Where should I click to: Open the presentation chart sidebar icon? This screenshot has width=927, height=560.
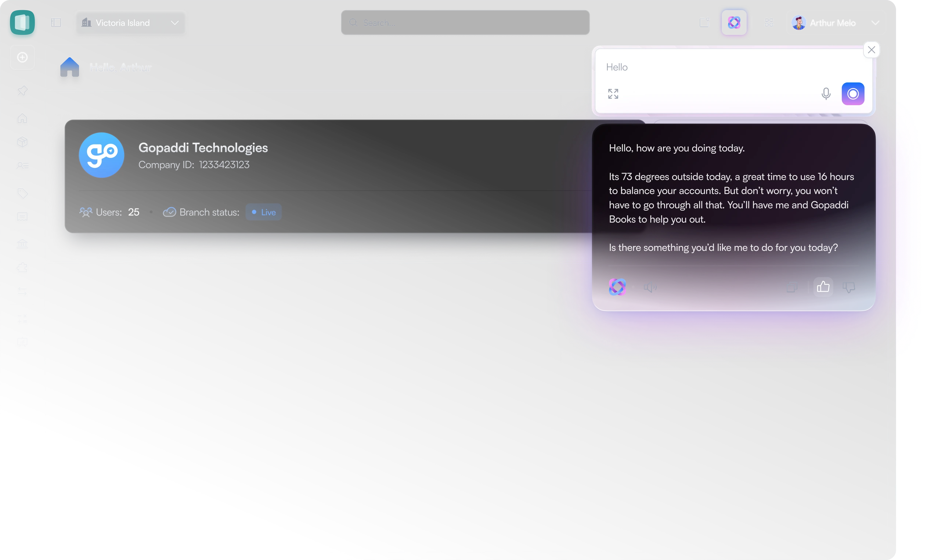22,342
